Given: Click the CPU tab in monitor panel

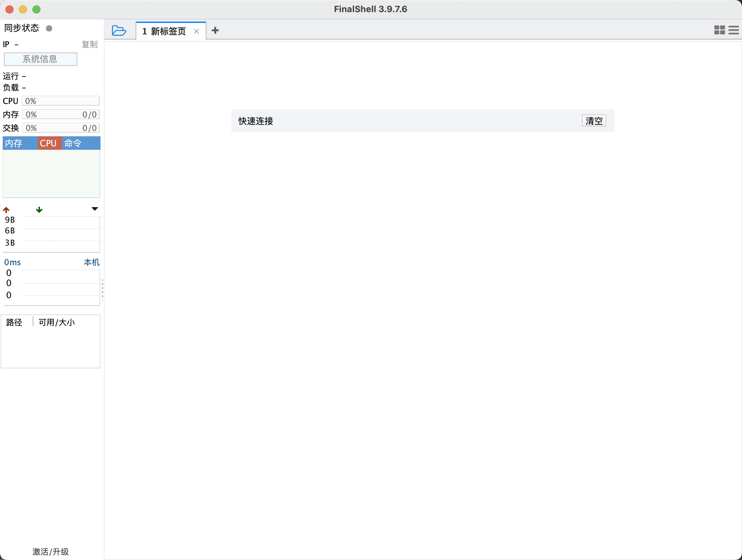Looking at the screenshot, I should tap(48, 143).
